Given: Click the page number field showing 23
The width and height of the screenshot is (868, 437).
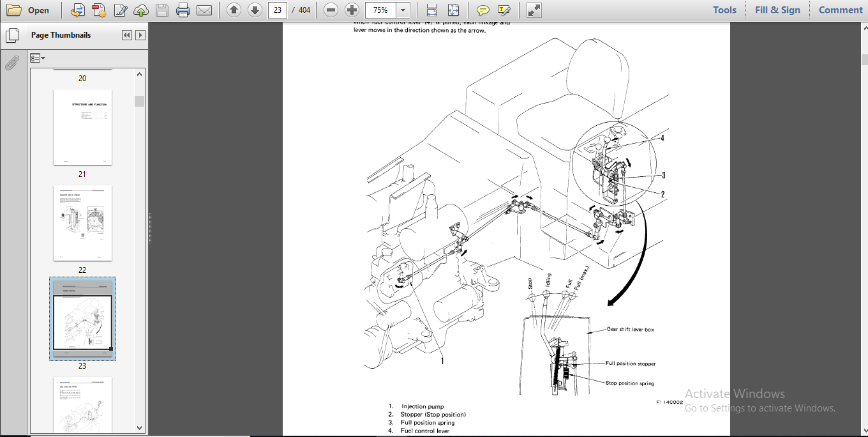Looking at the screenshot, I should coord(277,10).
